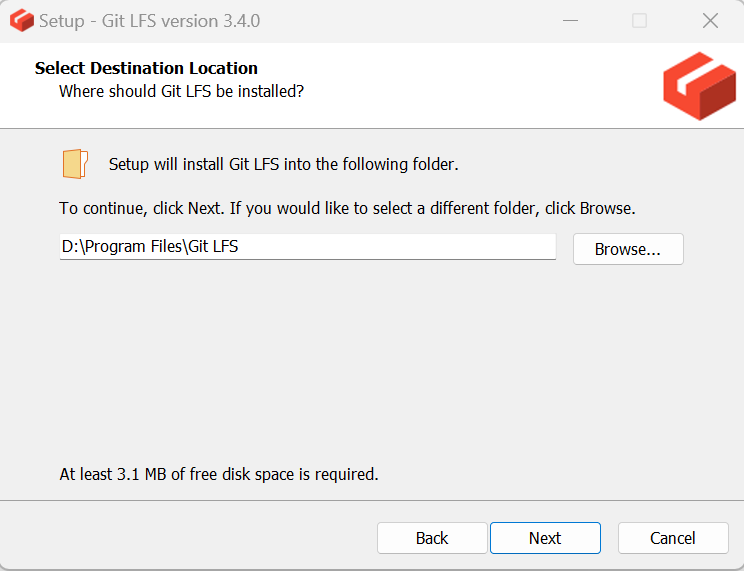Continue with the Next button
The width and height of the screenshot is (744, 571).
(x=545, y=538)
